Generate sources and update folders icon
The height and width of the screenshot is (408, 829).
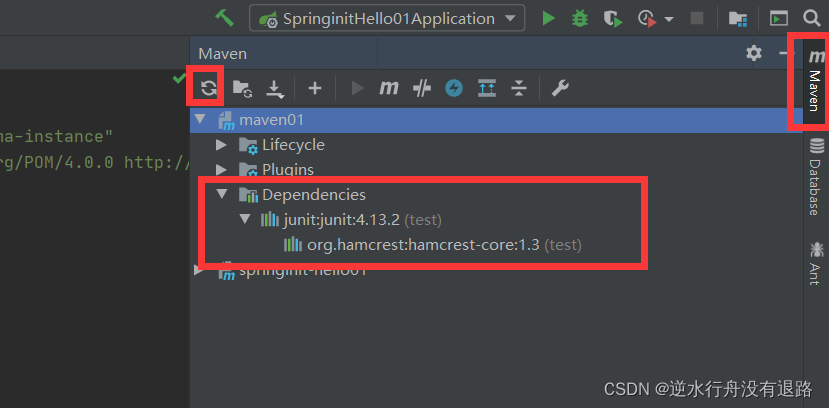(242, 88)
